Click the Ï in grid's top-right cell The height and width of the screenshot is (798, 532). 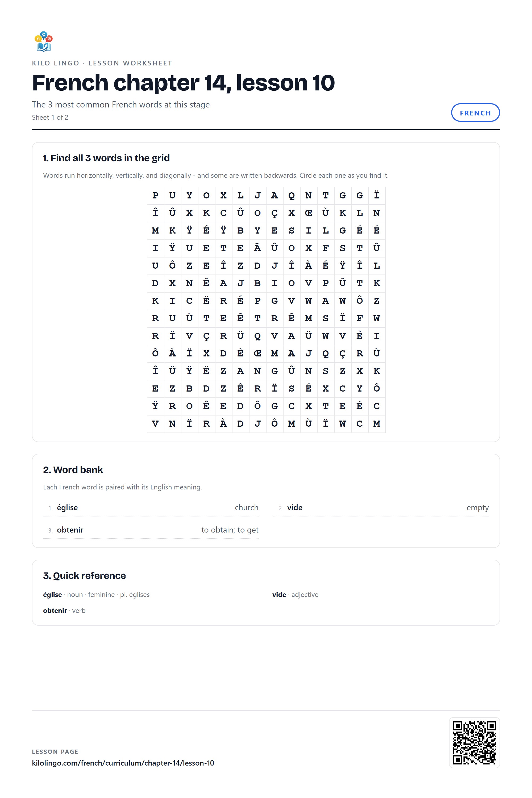[x=377, y=196]
